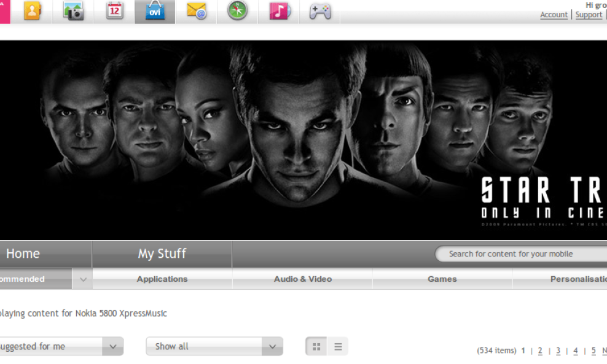Image resolution: width=607 pixels, height=364 pixels.
Task: Open the Mail envelope icon
Action: [196, 11]
